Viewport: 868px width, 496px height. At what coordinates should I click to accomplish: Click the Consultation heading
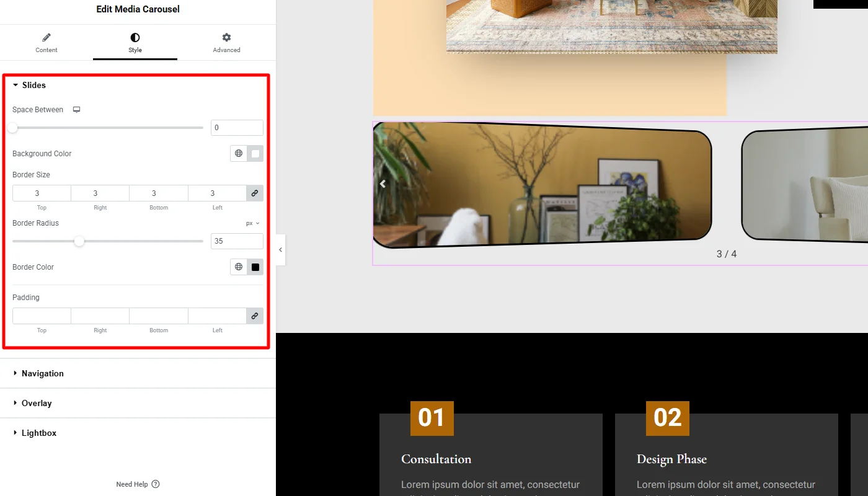click(x=436, y=459)
